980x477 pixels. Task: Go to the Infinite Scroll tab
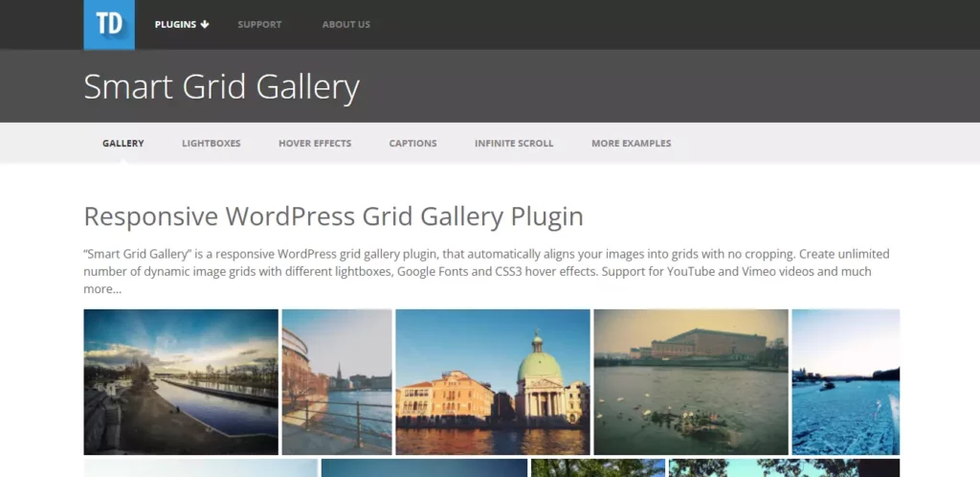(x=514, y=144)
